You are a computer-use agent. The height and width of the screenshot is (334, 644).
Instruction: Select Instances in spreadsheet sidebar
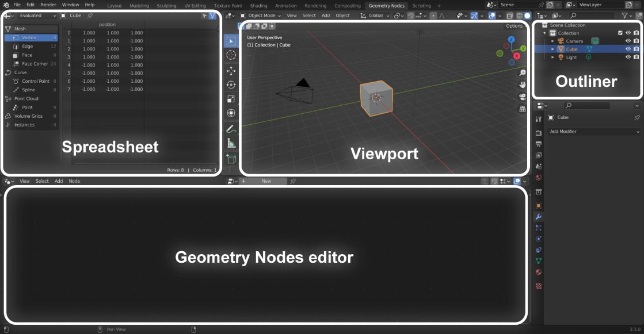point(31,125)
